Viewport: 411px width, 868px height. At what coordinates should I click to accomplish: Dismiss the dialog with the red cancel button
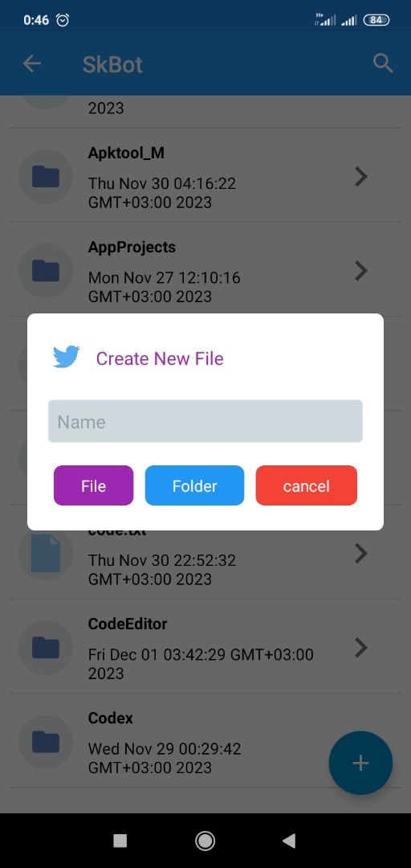click(306, 485)
